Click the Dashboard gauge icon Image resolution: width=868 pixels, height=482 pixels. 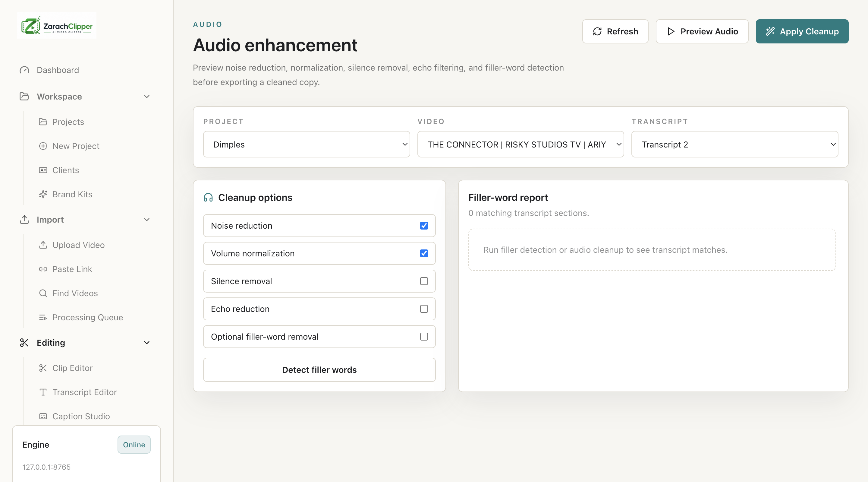[24, 70]
